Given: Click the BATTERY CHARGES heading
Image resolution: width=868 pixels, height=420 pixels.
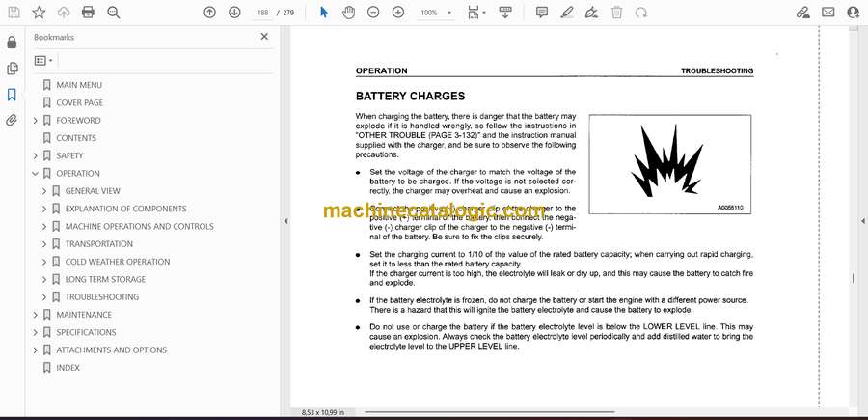Looking at the screenshot, I should [x=410, y=96].
